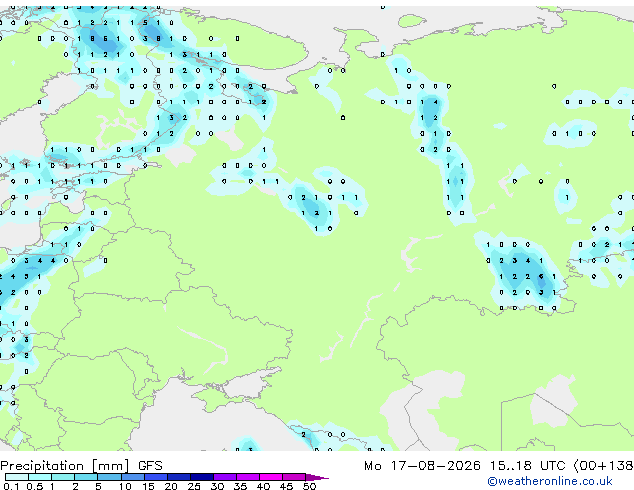Select the 10–15 mm legend color swatch
The image size is (634, 490).
132,477
